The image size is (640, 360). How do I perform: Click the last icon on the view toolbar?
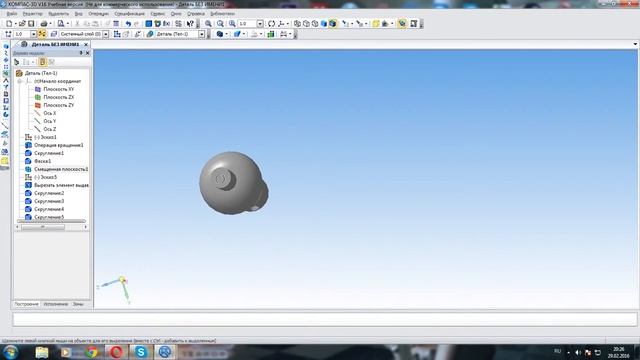414,24
